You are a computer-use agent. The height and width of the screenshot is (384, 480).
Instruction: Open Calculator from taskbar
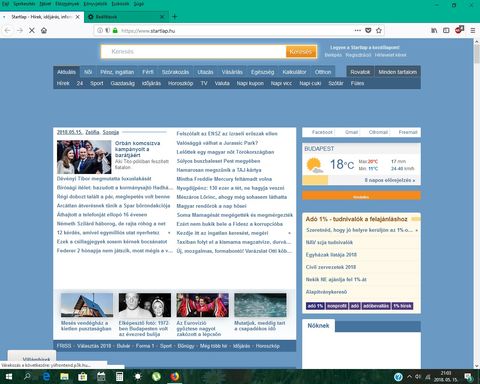119,377
